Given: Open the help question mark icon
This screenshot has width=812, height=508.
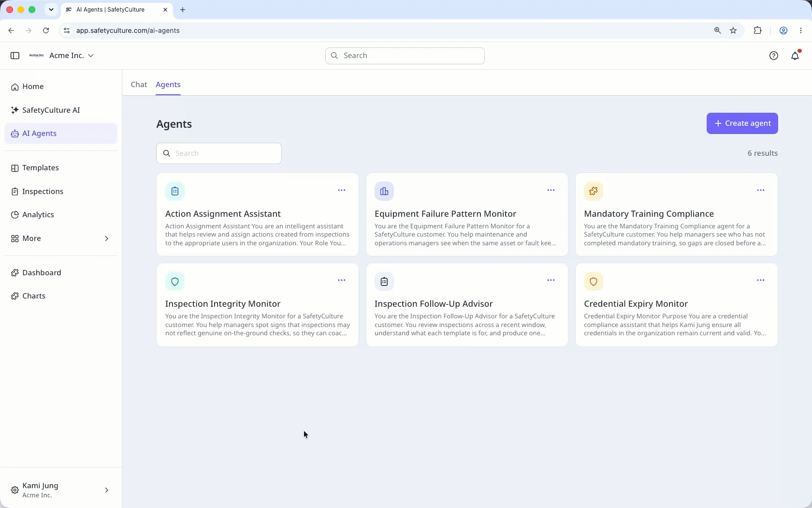Looking at the screenshot, I should tap(773, 56).
